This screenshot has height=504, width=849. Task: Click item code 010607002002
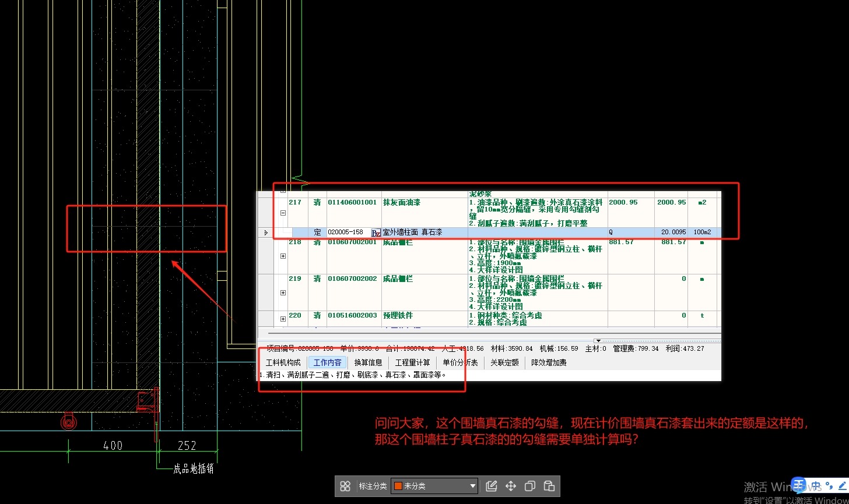click(353, 279)
